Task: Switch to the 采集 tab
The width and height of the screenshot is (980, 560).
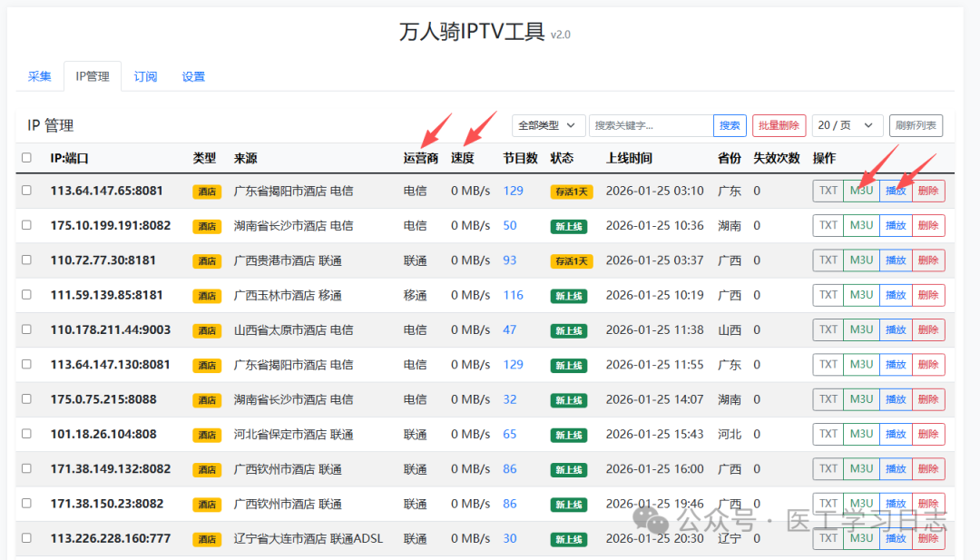Action: tap(39, 76)
